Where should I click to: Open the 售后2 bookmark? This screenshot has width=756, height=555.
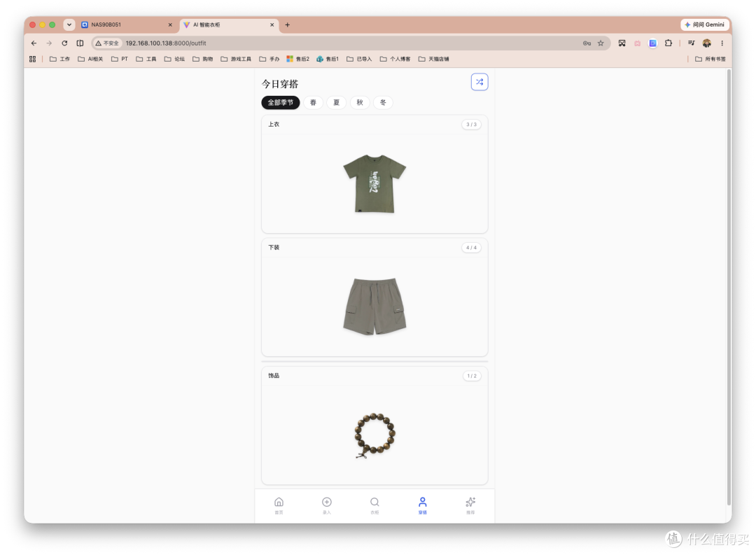298,59
